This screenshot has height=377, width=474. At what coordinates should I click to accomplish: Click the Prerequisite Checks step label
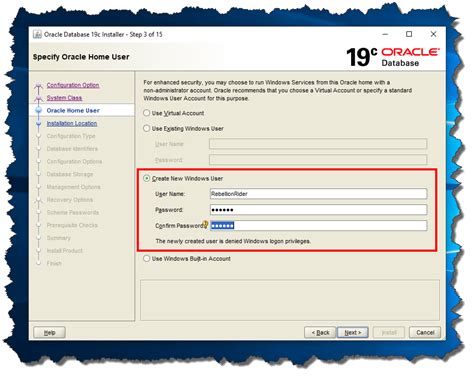[72, 225]
